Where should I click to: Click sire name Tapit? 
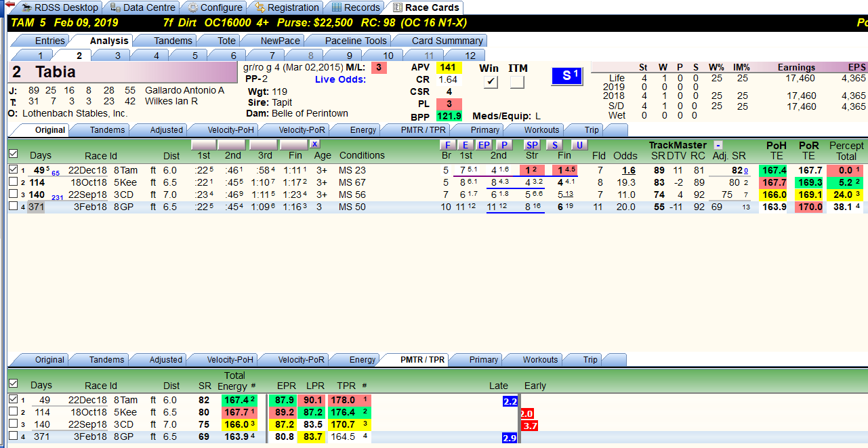[x=283, y=102]
